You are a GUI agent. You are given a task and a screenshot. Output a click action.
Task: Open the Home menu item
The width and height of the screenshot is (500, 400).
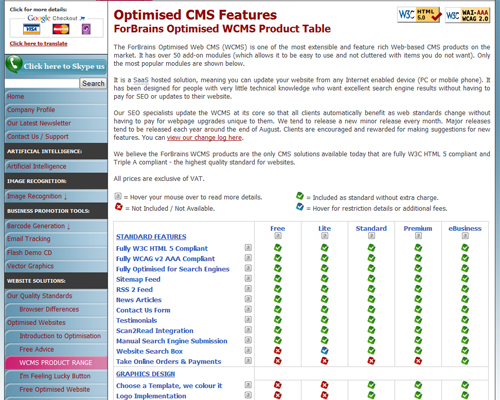(56, 97)
